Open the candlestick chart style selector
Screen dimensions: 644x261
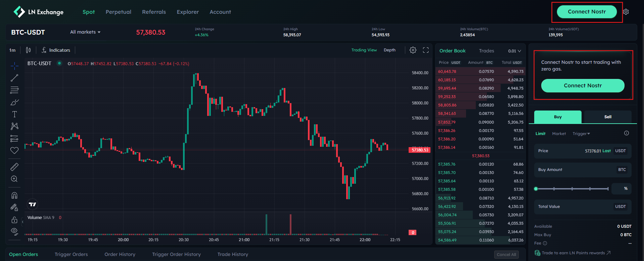(x=28, y=50)
